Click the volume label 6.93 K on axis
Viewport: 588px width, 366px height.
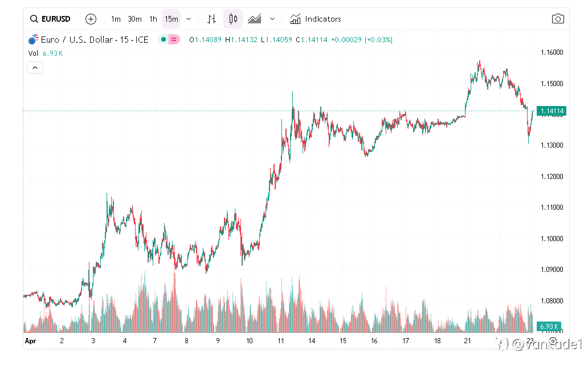tap(549, 327)
